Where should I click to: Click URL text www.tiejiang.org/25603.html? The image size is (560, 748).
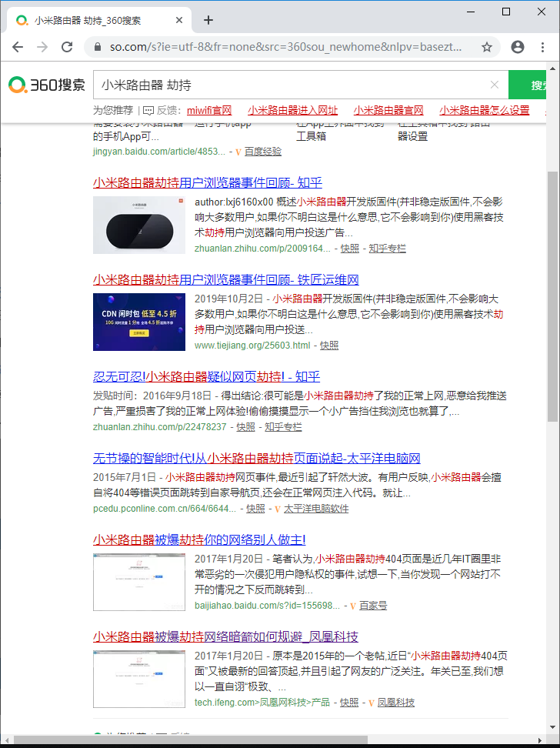(252, 346)
